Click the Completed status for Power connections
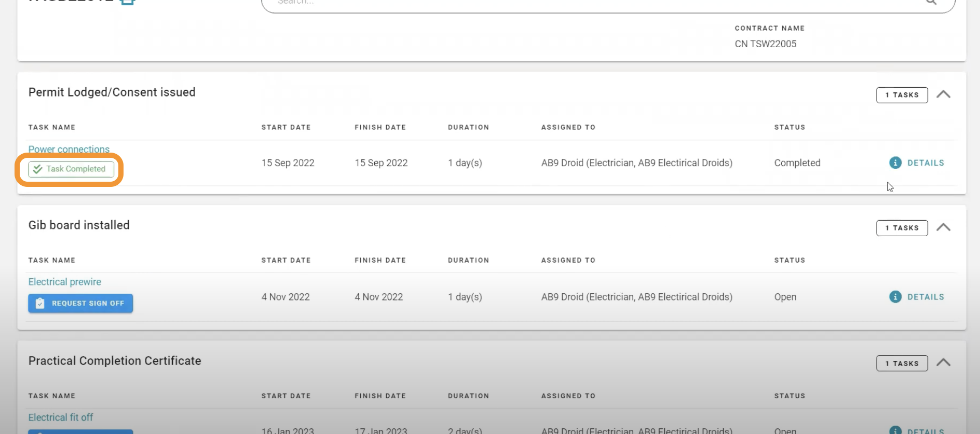 click(x=797, y=162)
